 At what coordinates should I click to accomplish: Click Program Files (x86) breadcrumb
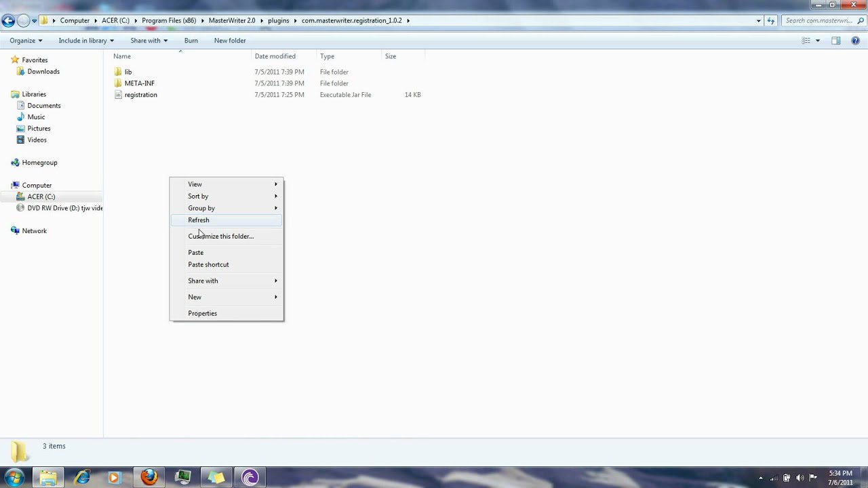pyautogui.click(x=169, y=20)
